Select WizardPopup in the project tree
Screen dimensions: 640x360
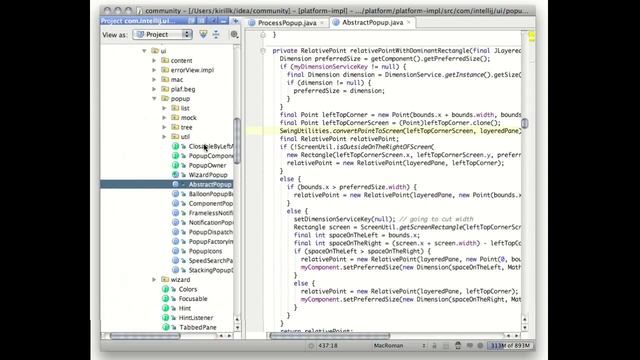pyautogui.click(x=208, y=175)
